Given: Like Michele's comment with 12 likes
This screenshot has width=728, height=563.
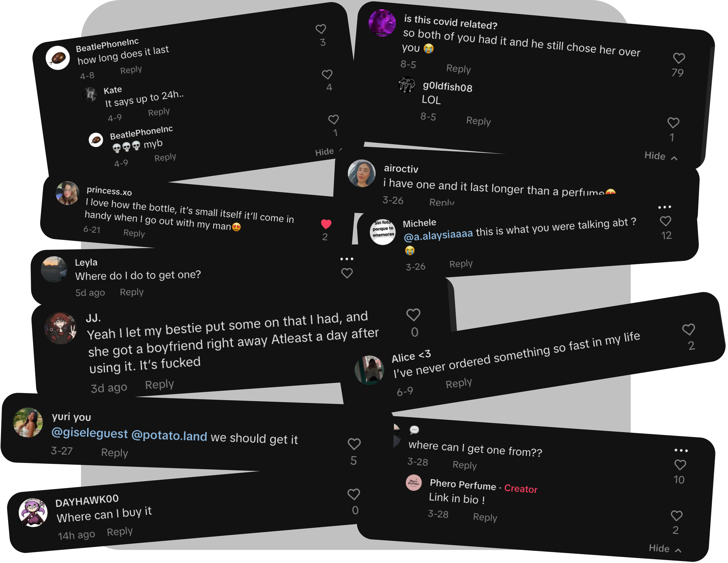Looking at the screenshot, I should click(x=666, y=221).
